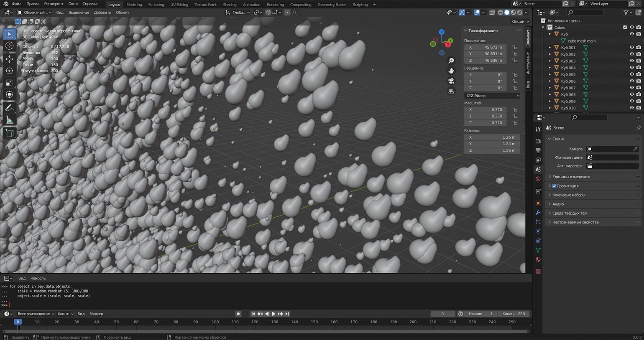The image size is (644, 340).
Task: Open the Render properties tab
Action: (538, 141)
